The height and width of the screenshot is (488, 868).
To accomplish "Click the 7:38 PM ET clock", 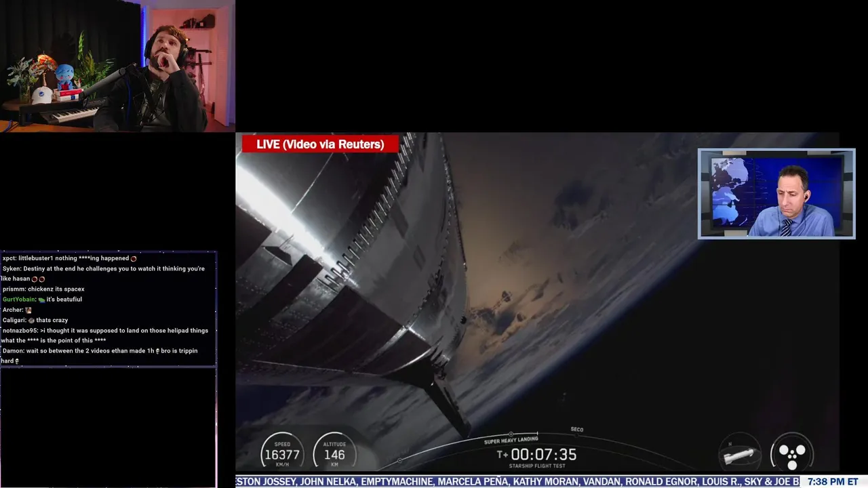I will (833, 481).
